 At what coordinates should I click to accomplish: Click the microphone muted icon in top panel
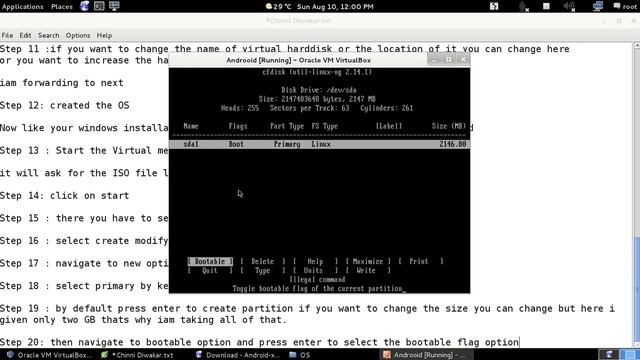(523, 7)
